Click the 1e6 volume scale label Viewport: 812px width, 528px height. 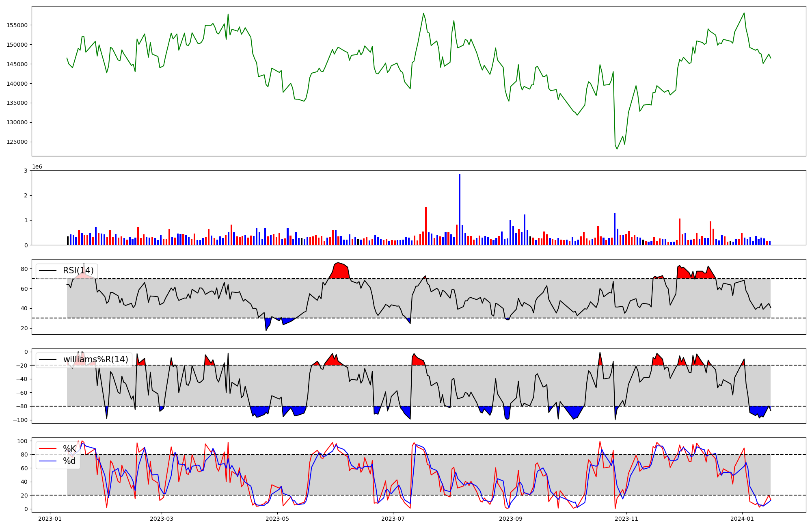37,167
